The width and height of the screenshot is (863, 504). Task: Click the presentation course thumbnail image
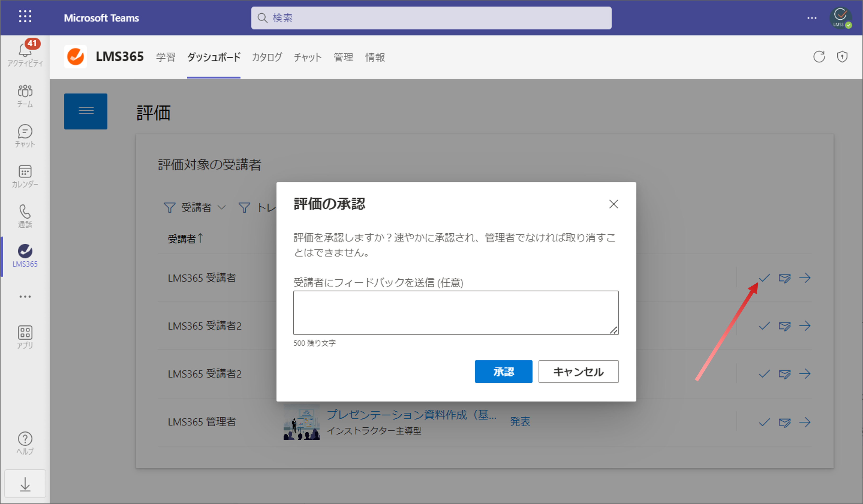(x=301, y=422)
